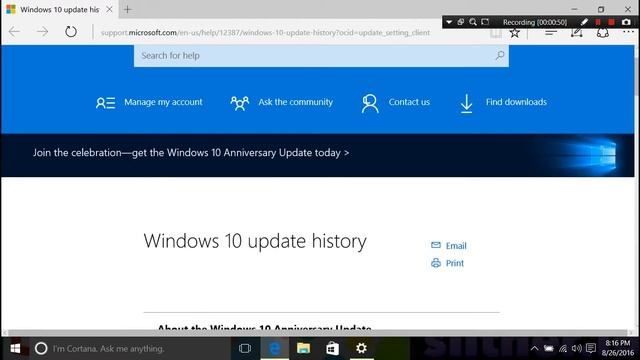
Task: Click the Email text link
Action: [456, 246]
